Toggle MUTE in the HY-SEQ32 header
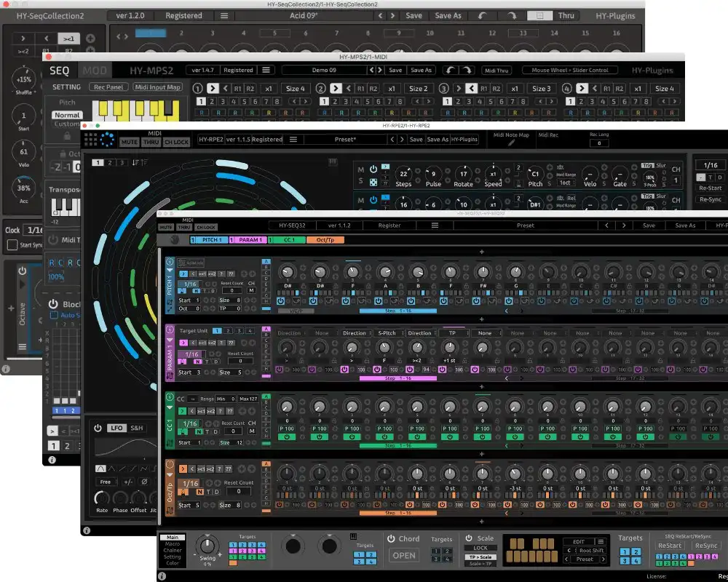The height and width of the screenshot is (582, 728). point(166,228)
